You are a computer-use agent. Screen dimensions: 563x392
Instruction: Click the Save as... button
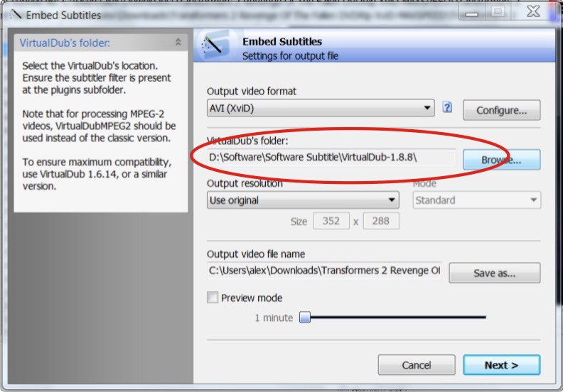[495, 273]
